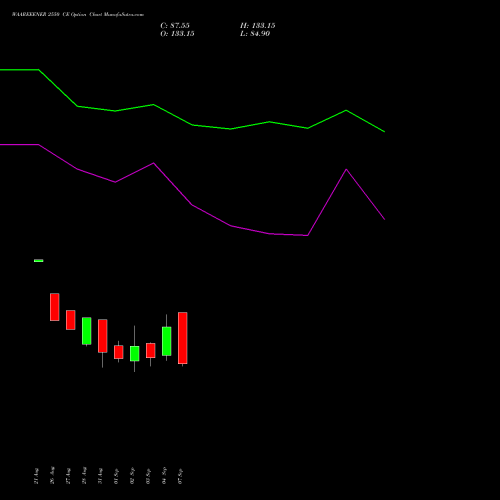Click the 28 Aug date axis label

point(84,475)
